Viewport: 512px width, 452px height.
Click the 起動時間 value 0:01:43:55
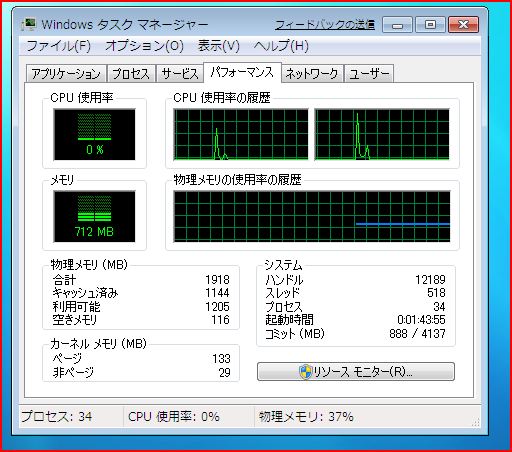pyautogui.click(x=421, y=320)
